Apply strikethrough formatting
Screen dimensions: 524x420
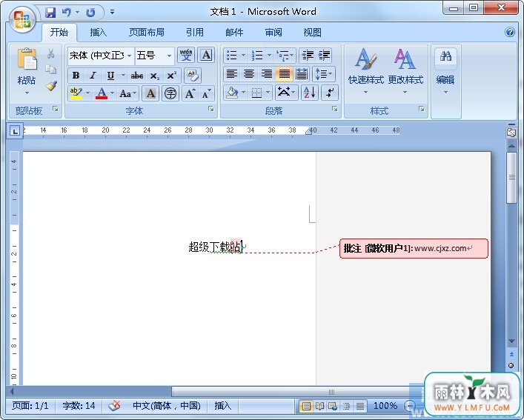137,76
